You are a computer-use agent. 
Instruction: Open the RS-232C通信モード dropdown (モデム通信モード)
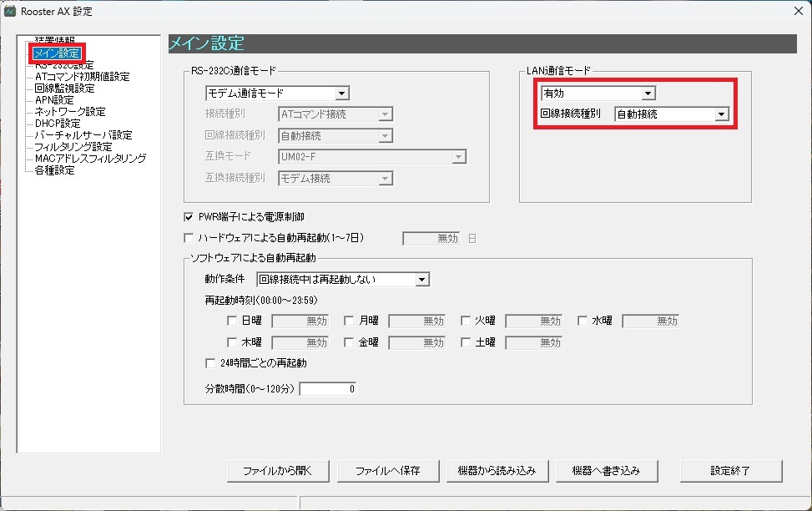click(278, 94)
